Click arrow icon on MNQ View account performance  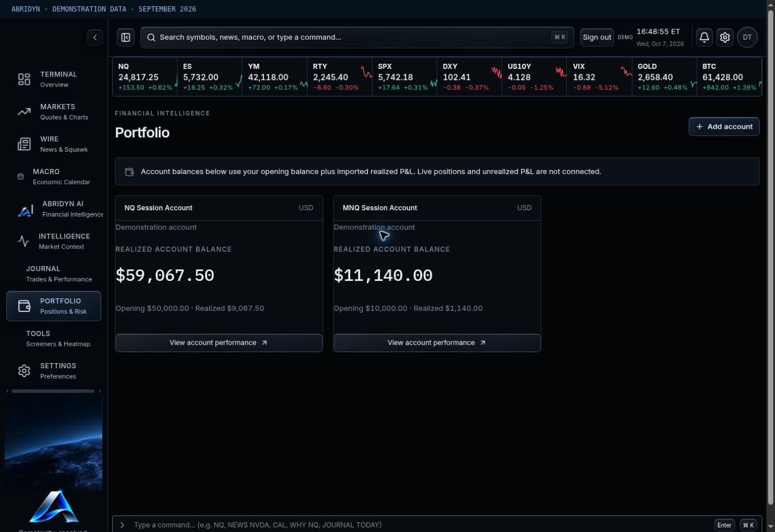[x=483, y=343]
